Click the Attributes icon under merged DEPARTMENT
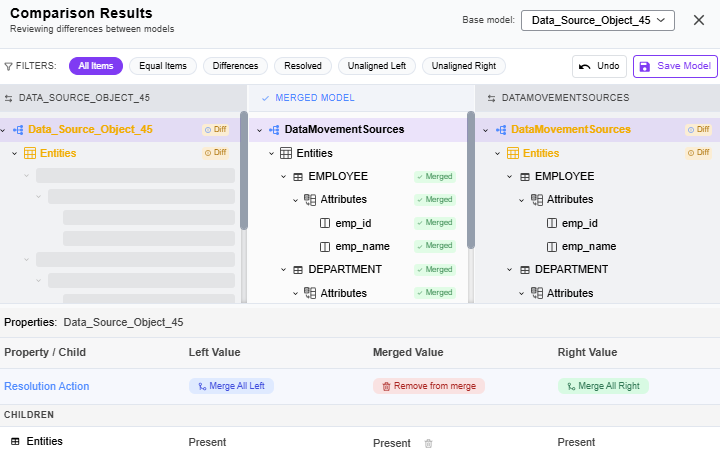The height and width of the screenshot is (450, 720). pos(310,293)
